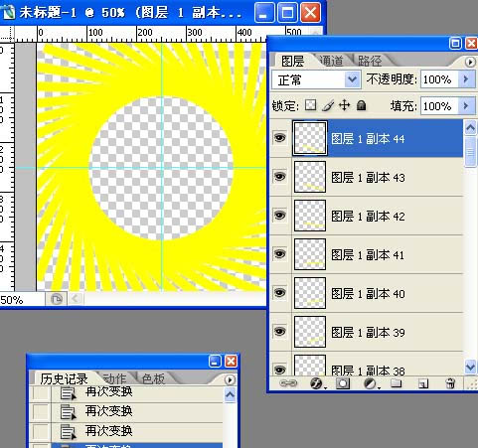Click thumbnail of 图层 1 副本 42
478x448 pixels.
(310, 216)
